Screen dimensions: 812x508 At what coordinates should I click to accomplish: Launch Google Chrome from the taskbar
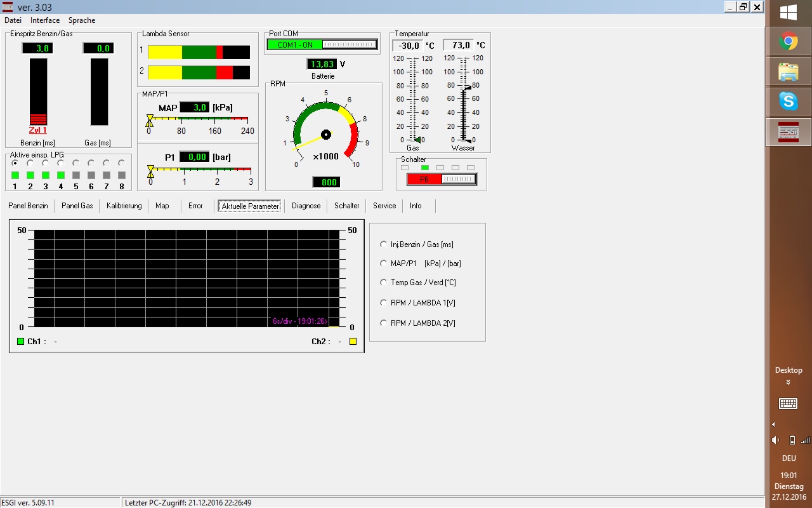pos(789,42)
